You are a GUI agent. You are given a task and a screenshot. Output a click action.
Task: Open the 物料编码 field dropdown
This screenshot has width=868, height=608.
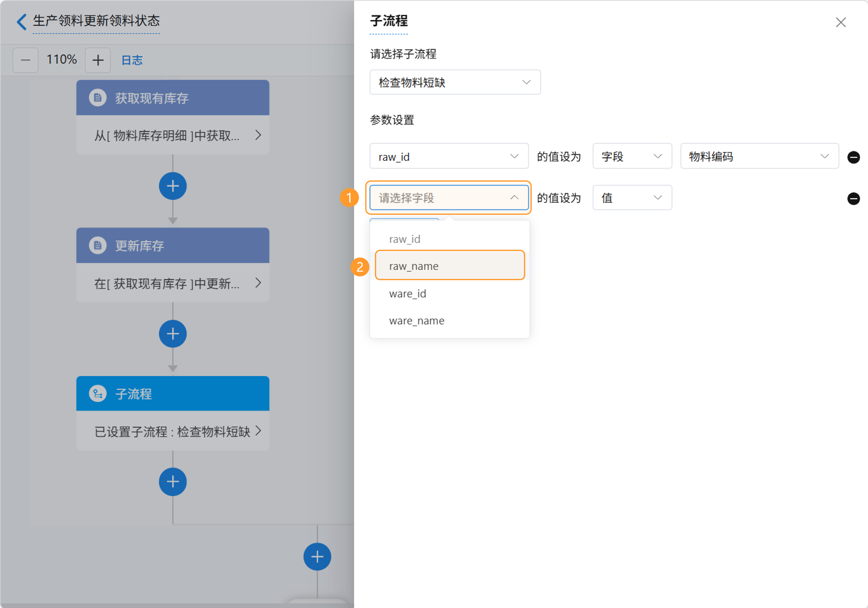coord(759,156)
